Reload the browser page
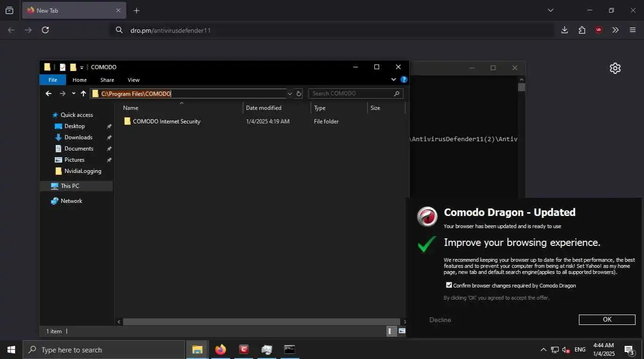This screenshot has height=359, width=644. (x=45, y=30)
